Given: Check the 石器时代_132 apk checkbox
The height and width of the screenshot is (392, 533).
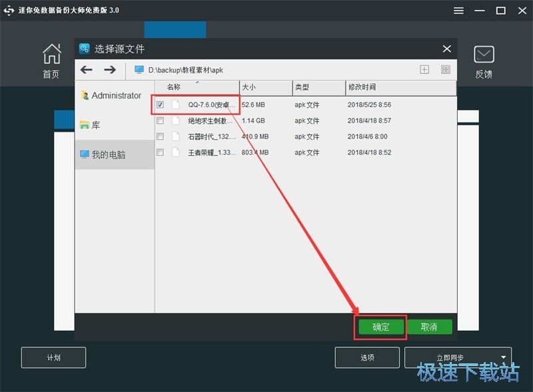Looking at the screenshot, I should (x=160, y=136).
